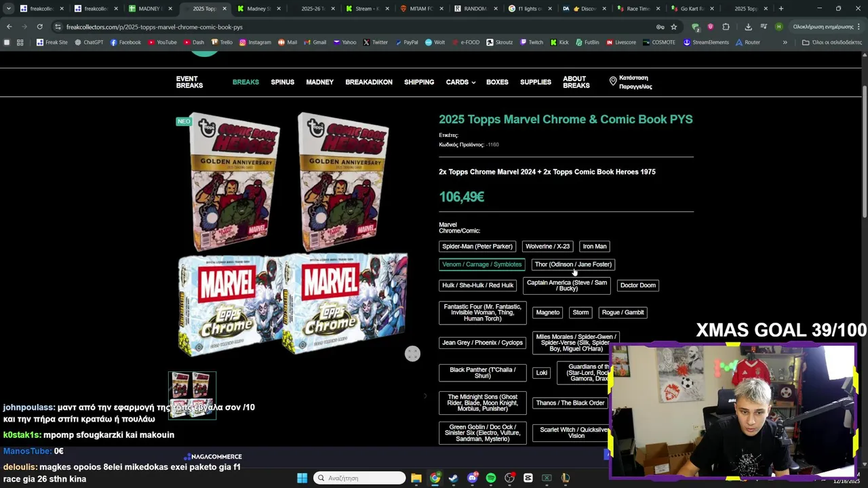Open the Facebook bookmark
This screenshot has height=488, width=868.
click(x=125, y=42)
